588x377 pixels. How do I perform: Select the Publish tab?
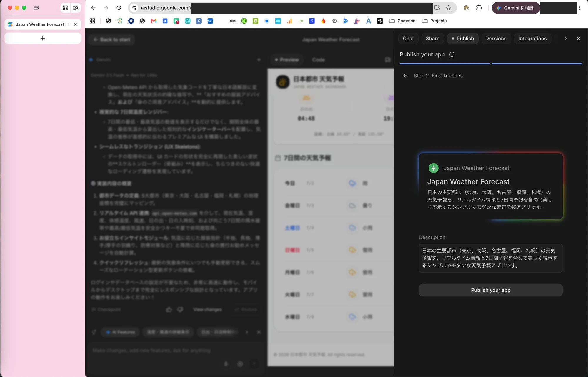[462, 39]
